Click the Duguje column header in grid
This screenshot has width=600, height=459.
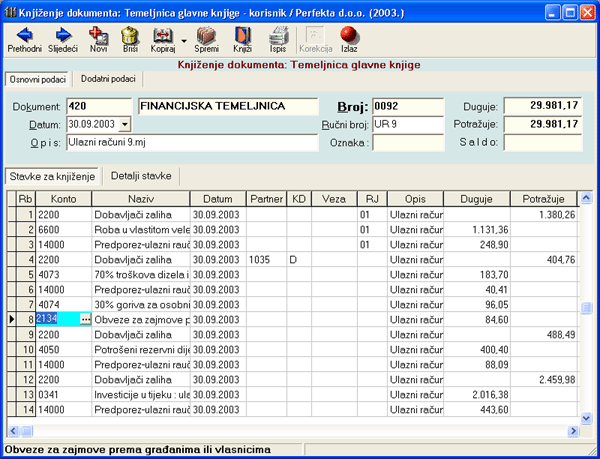(476, 199)
